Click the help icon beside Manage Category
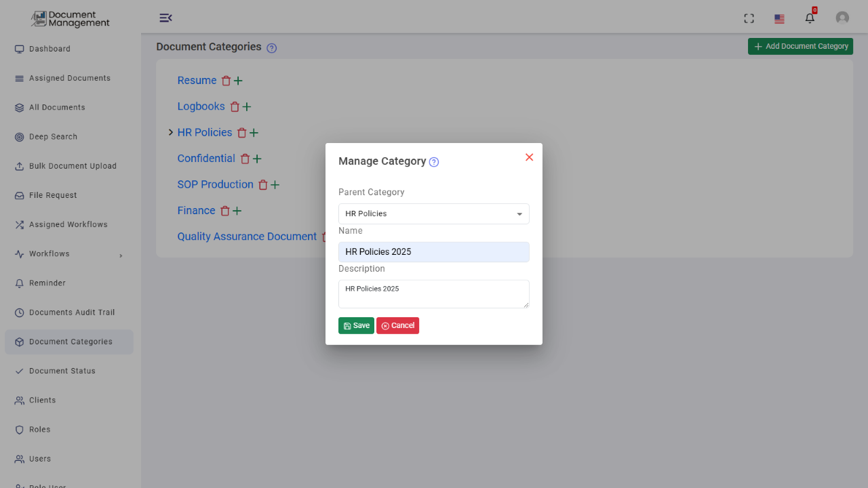 [433, 161]
